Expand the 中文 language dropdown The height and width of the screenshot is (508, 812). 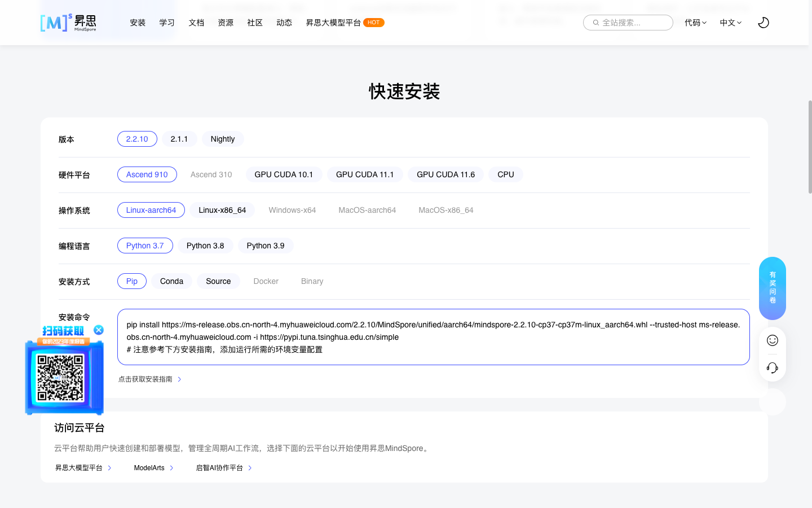731,23
